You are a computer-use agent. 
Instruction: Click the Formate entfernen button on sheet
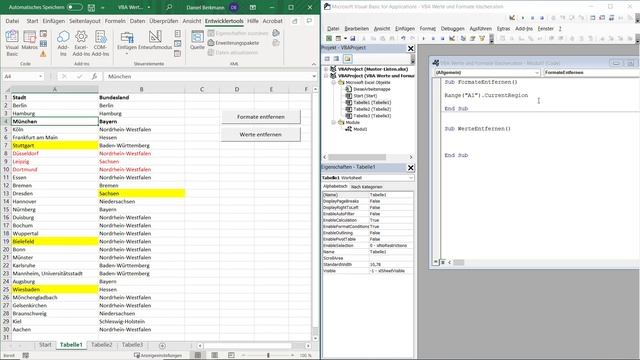[x=260, y=117]
